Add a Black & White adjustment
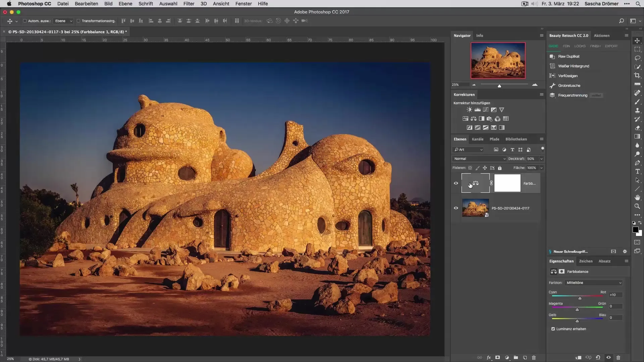 [x=481, y=119]
